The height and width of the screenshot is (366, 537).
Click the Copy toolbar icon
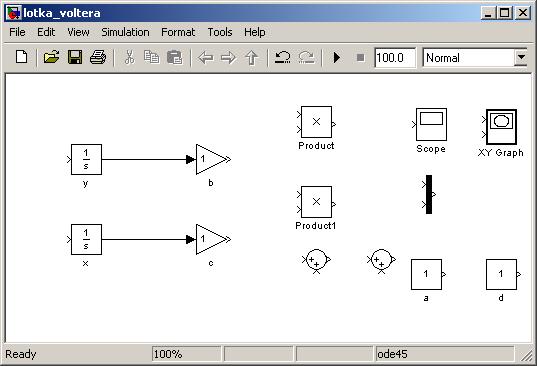point(151,57)
